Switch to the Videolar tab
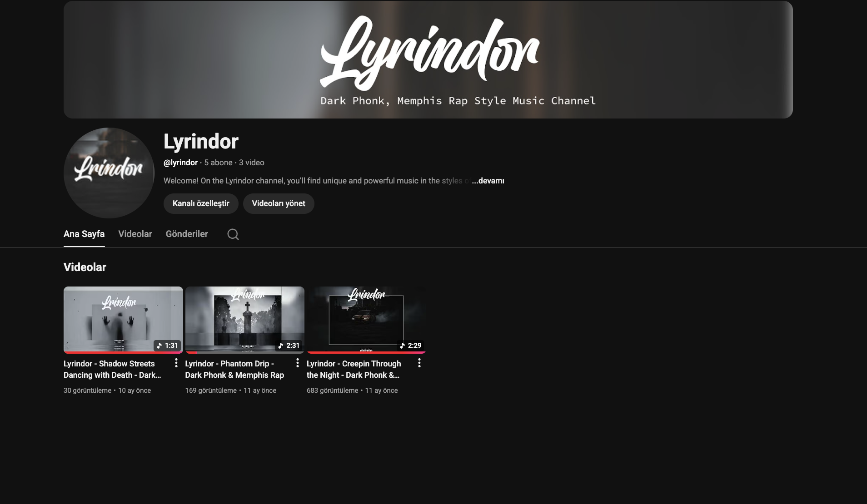This screenshot has height=504, width=867. point(135,234)
